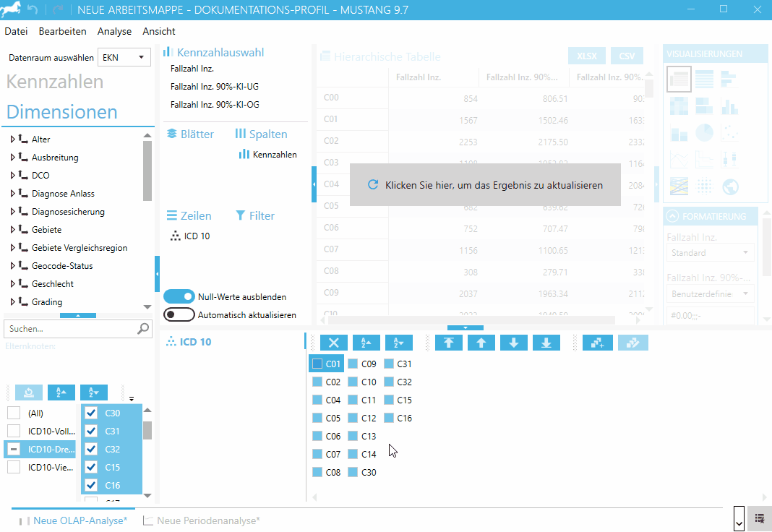
Task: Open the 'Analyse' menu
Action: [114, 31]
